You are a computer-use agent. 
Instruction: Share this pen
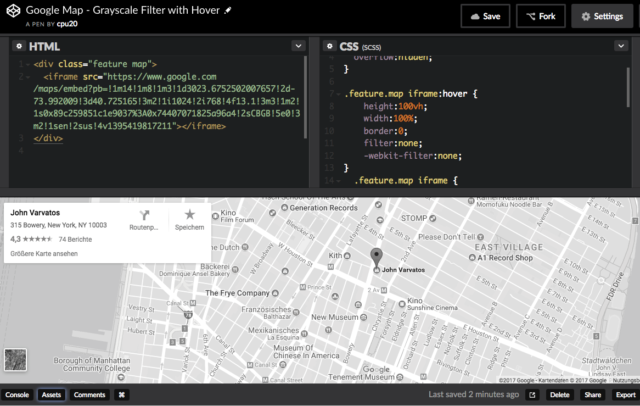pyautogui.click(x=593, y=395)
